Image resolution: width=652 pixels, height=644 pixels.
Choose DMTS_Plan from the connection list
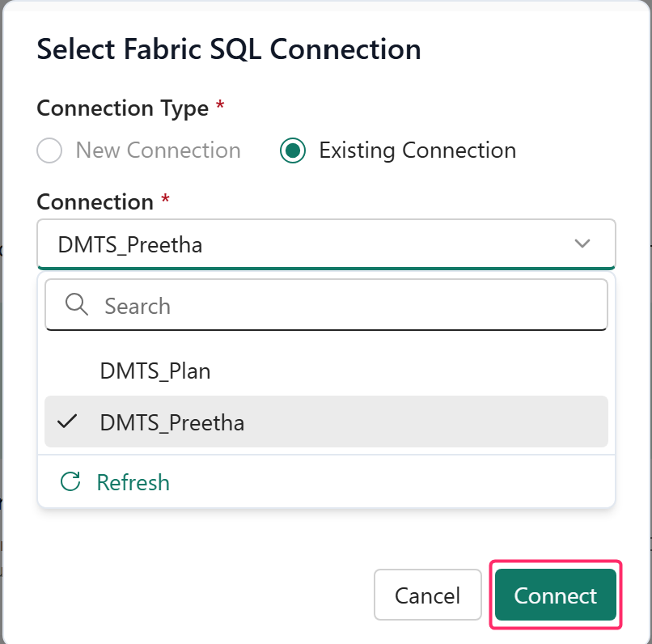(x=155, y=371)
